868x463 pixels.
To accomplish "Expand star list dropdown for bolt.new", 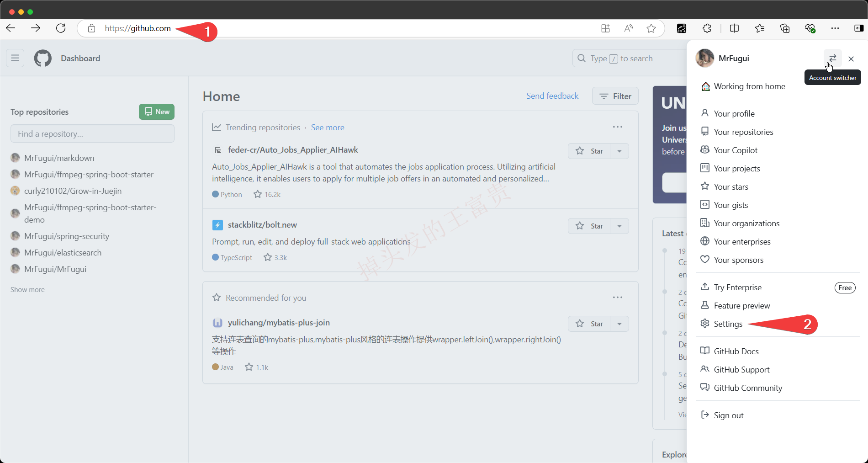I will point(619,226).
